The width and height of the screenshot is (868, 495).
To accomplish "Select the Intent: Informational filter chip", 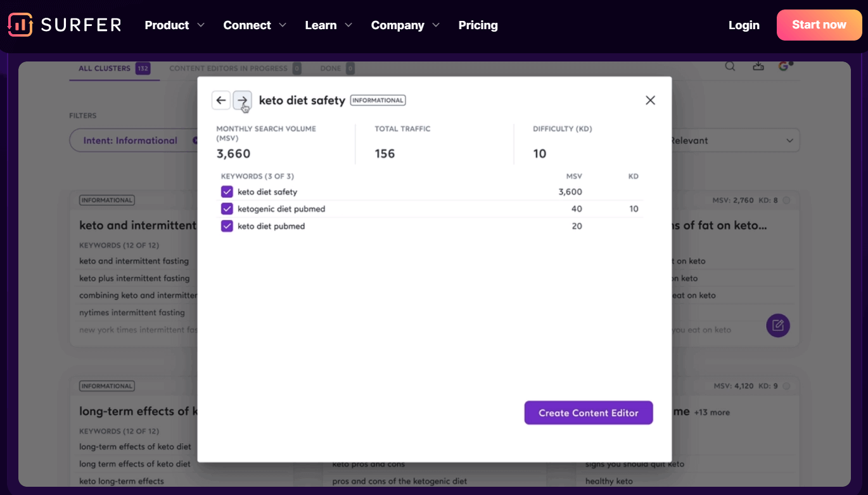I will [x=131, y=141].
